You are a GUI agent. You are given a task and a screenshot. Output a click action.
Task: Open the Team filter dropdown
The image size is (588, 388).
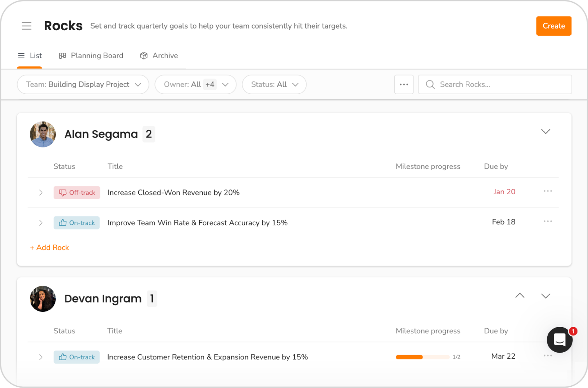point(83,84)
